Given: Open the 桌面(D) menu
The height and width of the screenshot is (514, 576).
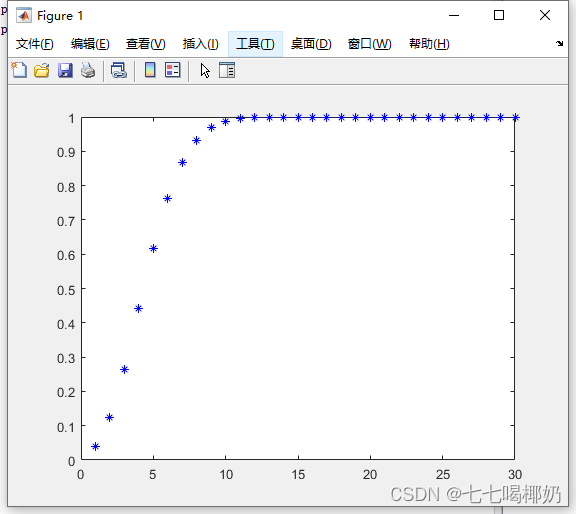Looking at the screenshot, I should point(311,44).
